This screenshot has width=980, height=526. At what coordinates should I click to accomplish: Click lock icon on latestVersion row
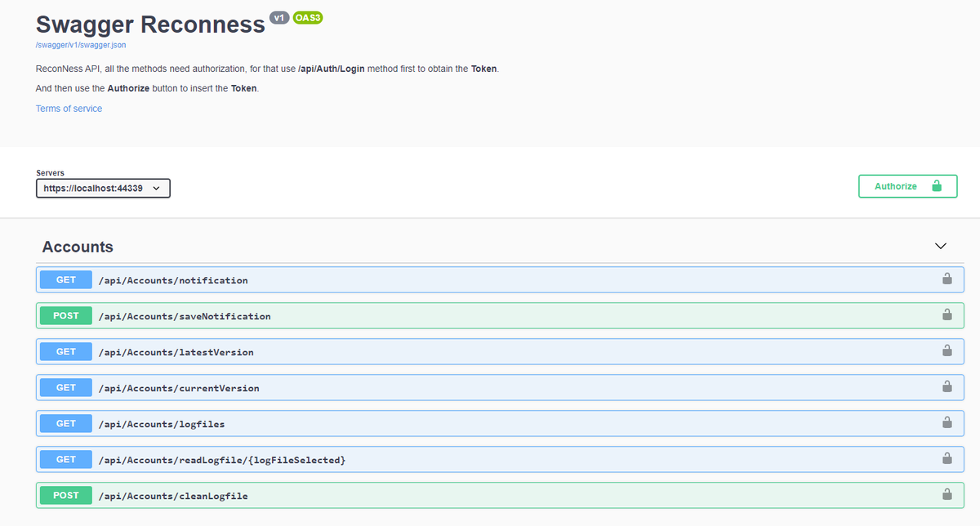947,350
